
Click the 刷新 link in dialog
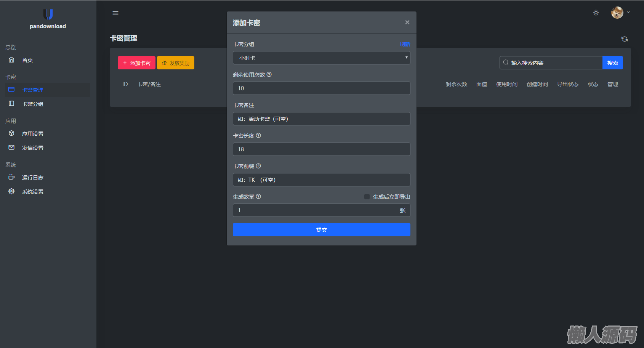405,44
